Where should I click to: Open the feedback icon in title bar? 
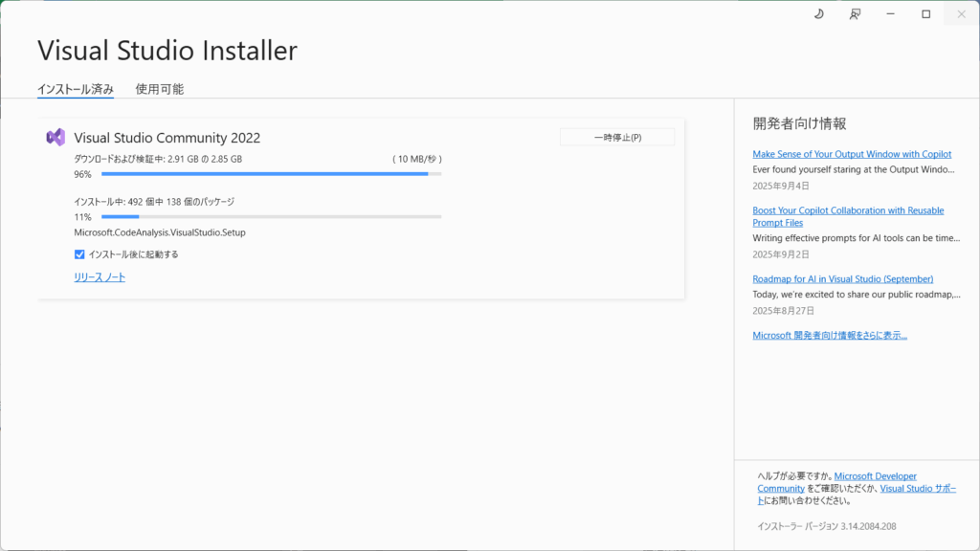click(x=855, y=13)
